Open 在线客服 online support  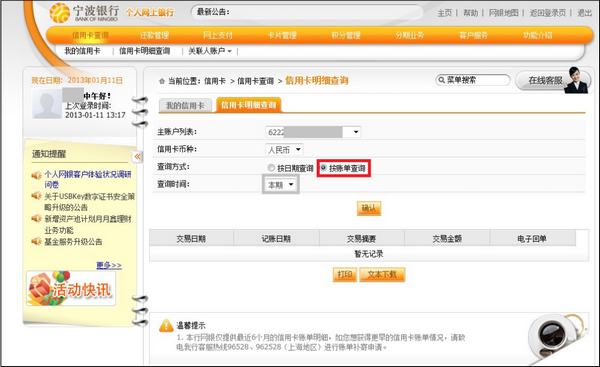click(546, 80)
